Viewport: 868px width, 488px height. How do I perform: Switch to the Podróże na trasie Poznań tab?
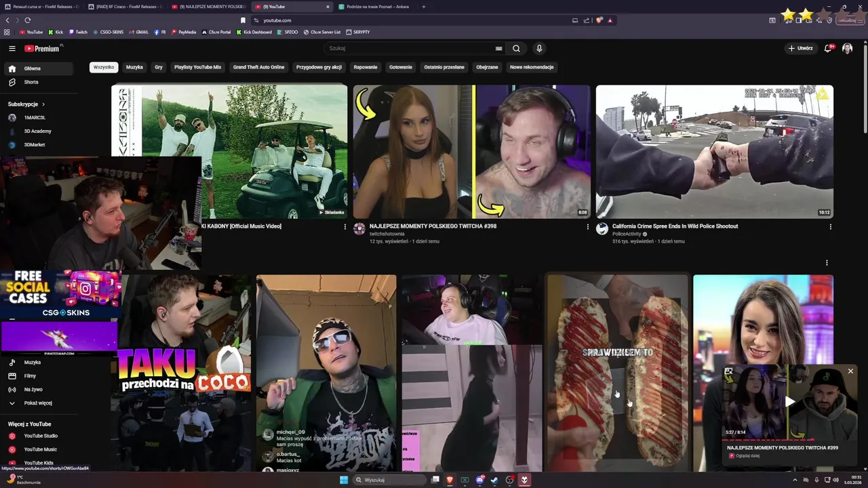tap(376, 7)
